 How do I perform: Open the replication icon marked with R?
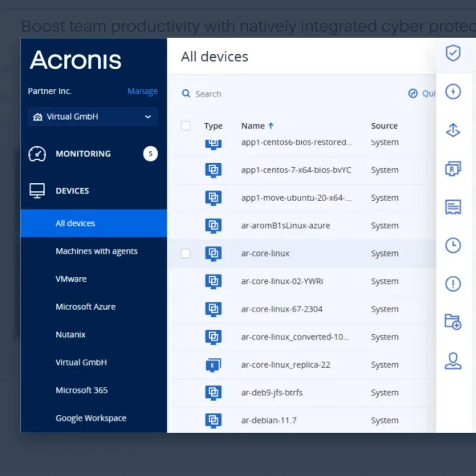[453, 169]
